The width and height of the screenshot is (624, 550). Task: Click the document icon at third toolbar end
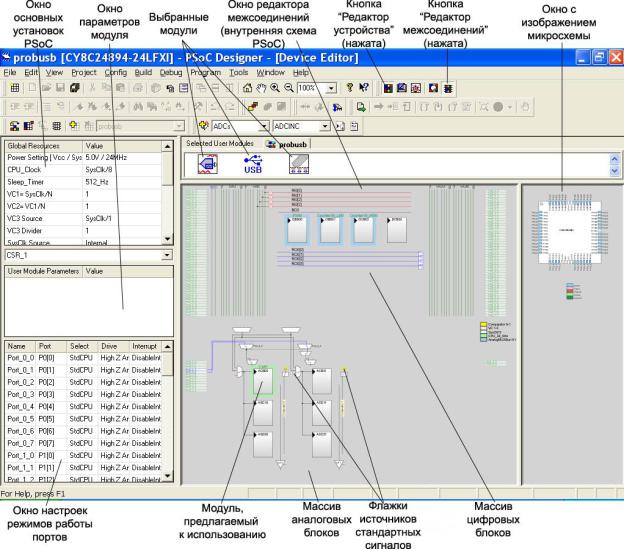click(354, 126)
